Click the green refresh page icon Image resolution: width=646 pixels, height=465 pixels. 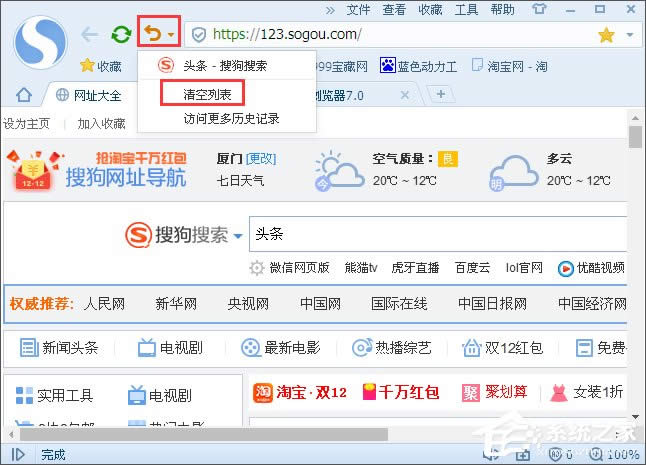point(120,35)
